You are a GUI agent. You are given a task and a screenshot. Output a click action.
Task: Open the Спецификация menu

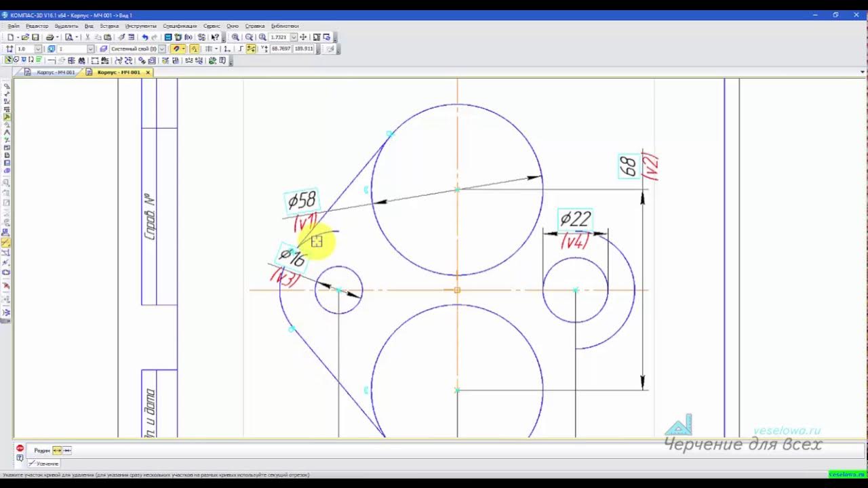pyautogui.click(x=180, y=26)
